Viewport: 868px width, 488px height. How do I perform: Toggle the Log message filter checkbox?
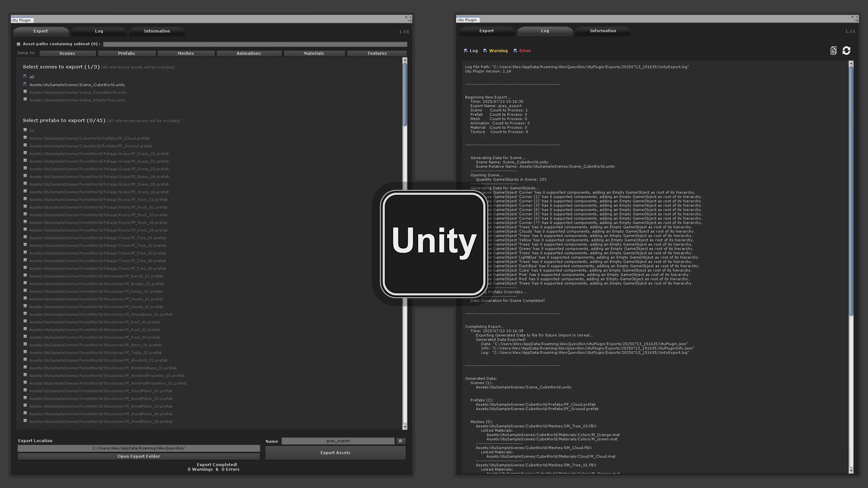466,51
